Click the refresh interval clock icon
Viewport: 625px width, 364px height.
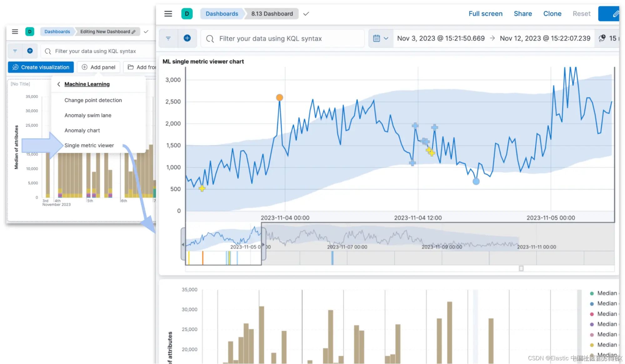[x=602, y=38]
